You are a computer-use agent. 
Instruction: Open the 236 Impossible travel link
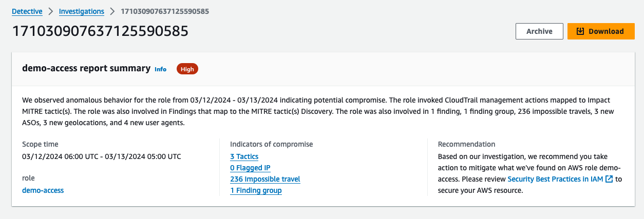pyautogui.click(x=265, y=179)
